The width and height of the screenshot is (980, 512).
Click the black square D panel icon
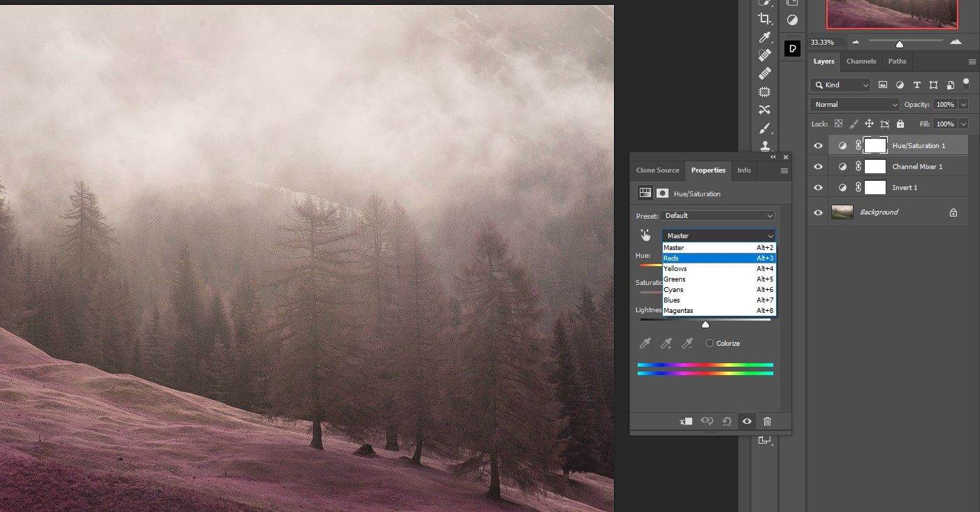[792, 48]
